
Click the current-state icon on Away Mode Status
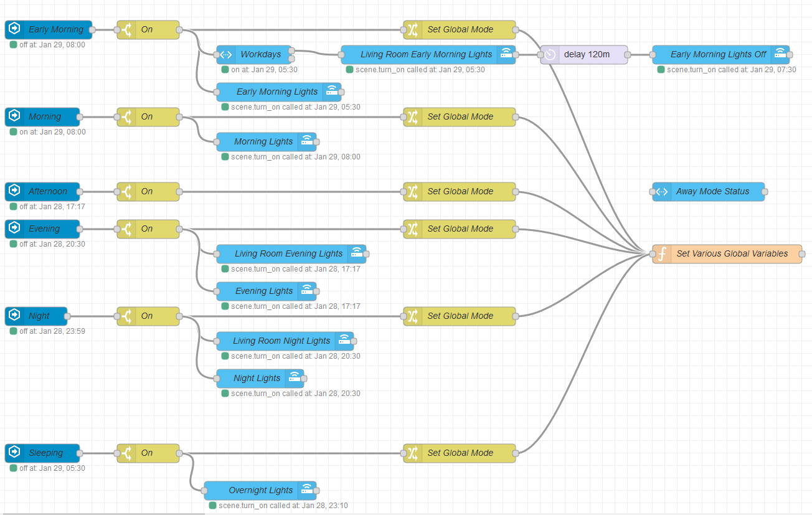(x=662, y=191)
